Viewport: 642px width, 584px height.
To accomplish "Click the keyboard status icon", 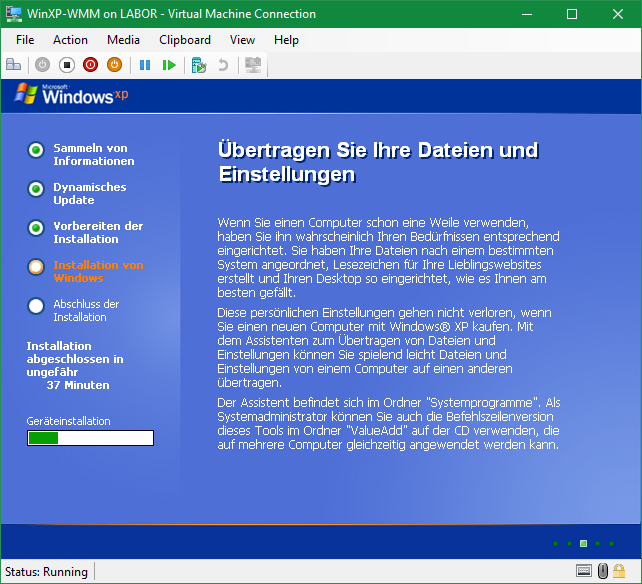I will (x=584, y=572).
